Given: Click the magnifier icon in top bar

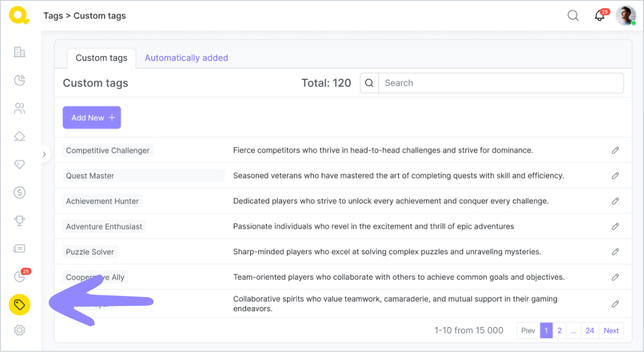Looking at the screenshot, I should [573, 16].
